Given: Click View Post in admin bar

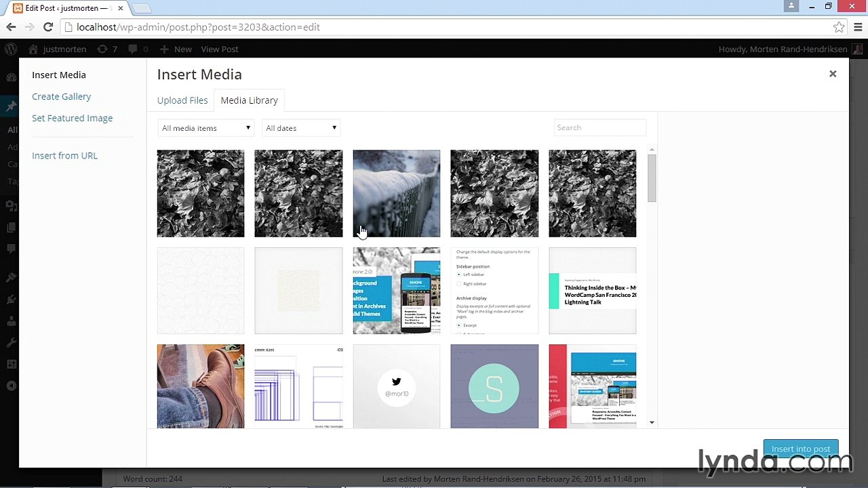Looking at the screenshot, I should 220,49.
